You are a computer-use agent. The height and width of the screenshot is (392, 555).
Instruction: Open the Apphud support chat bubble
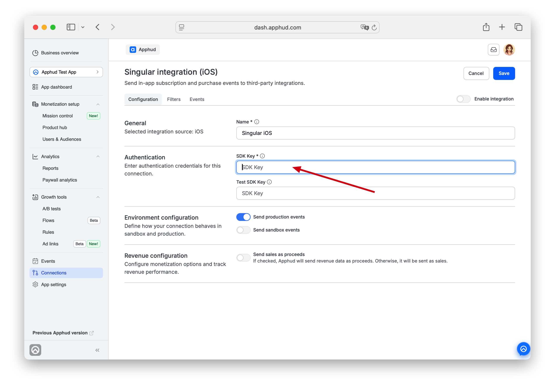click(523, 349)
